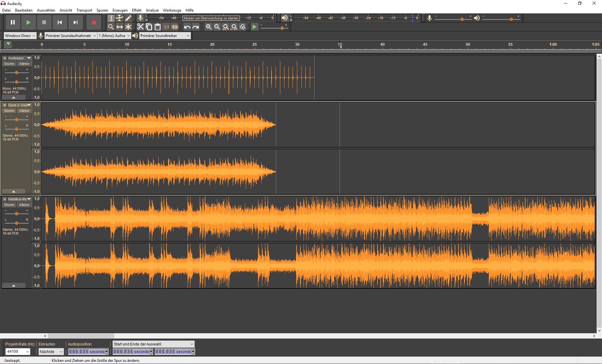Open the Primärer Soundtreiber playback dropdown
This screenshot has width=602, height=364.
pyautogui.click(x=165, y=36)
